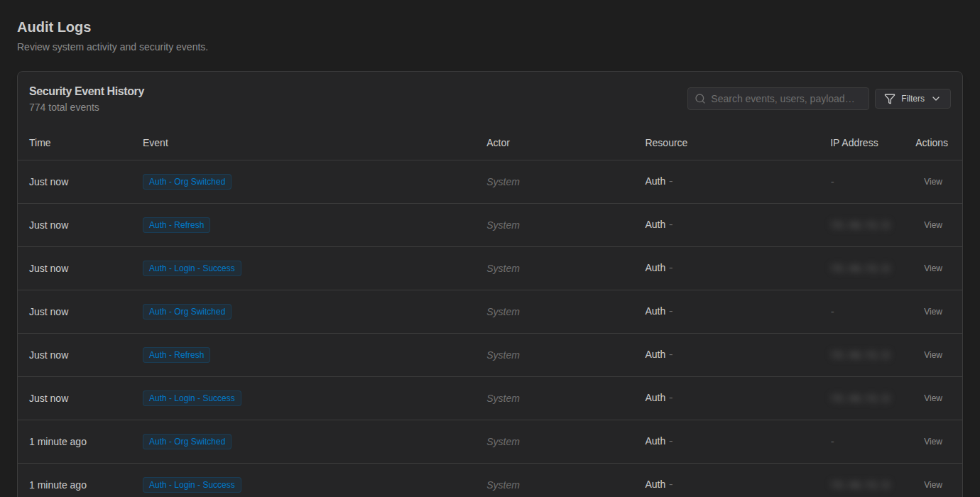
Task: Click the lower Auth - Refresh badge
Action: point(176,355)
